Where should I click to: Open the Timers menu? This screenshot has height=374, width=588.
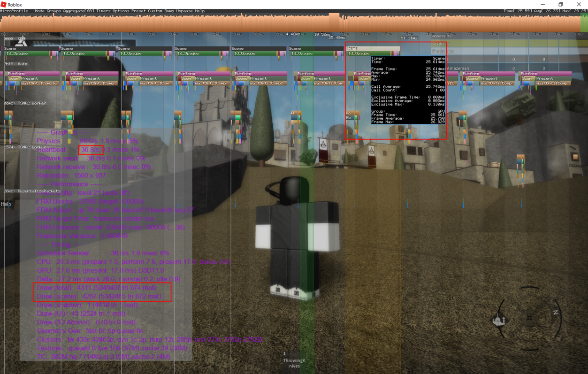(103, 11)
